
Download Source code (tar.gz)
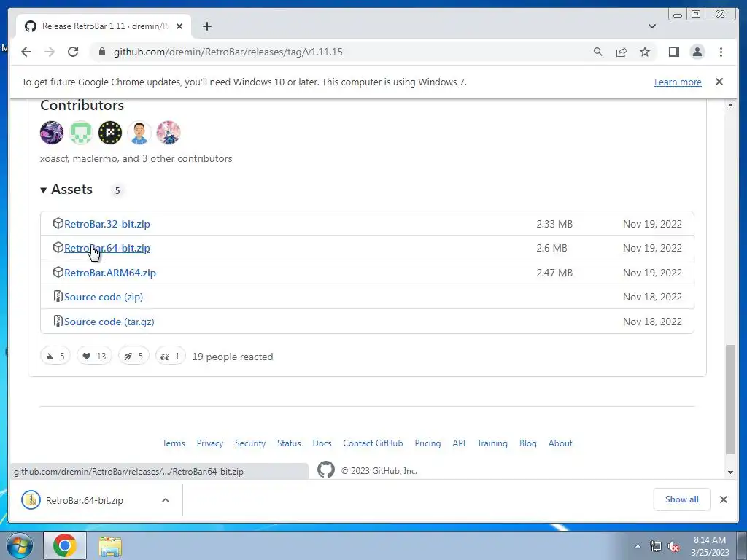(x=109, y=322)
